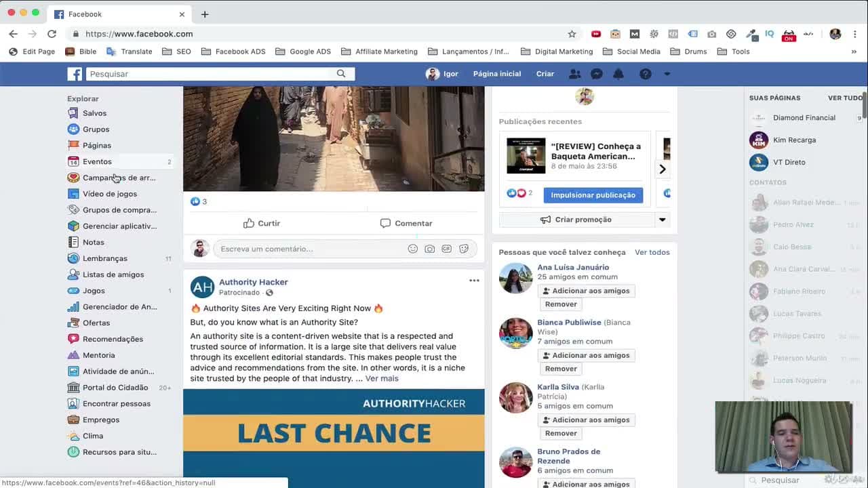Open the Diamond Financial page in Suas Páginas

[804, 118]
